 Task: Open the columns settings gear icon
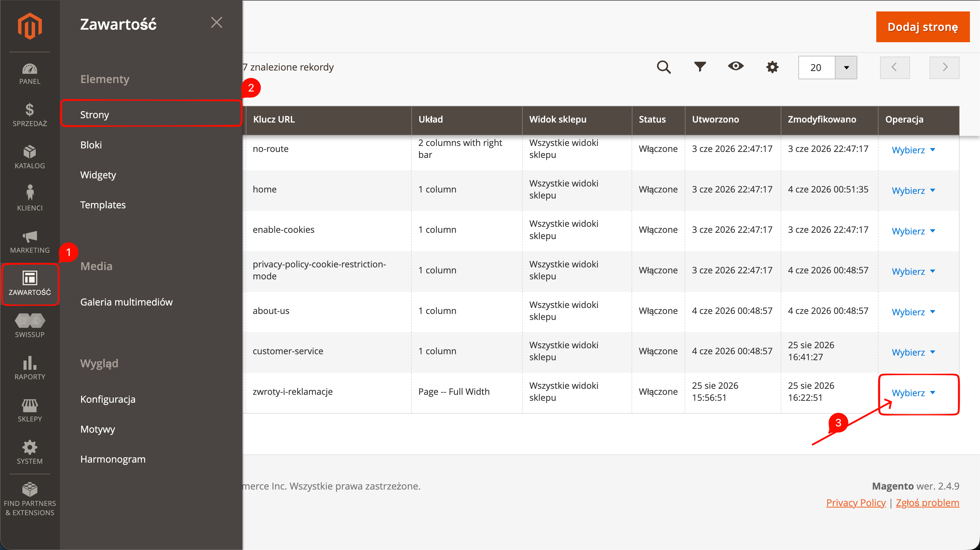[x=772, y=67]
